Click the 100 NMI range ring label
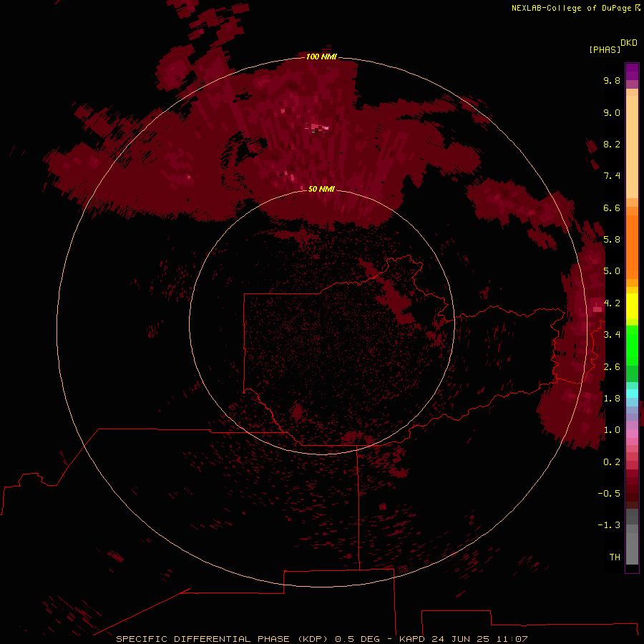The height and width of the screenshot is (644, 644). (321, 57)
